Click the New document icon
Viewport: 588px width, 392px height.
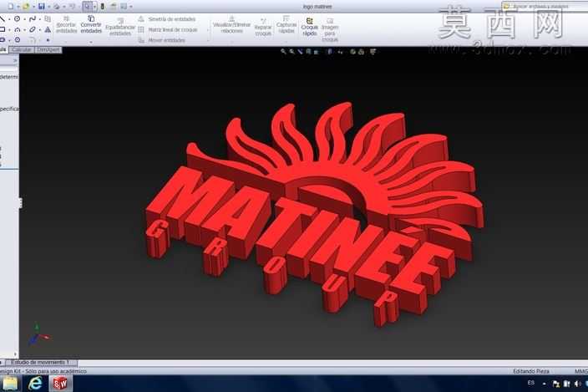click(11, 7)
